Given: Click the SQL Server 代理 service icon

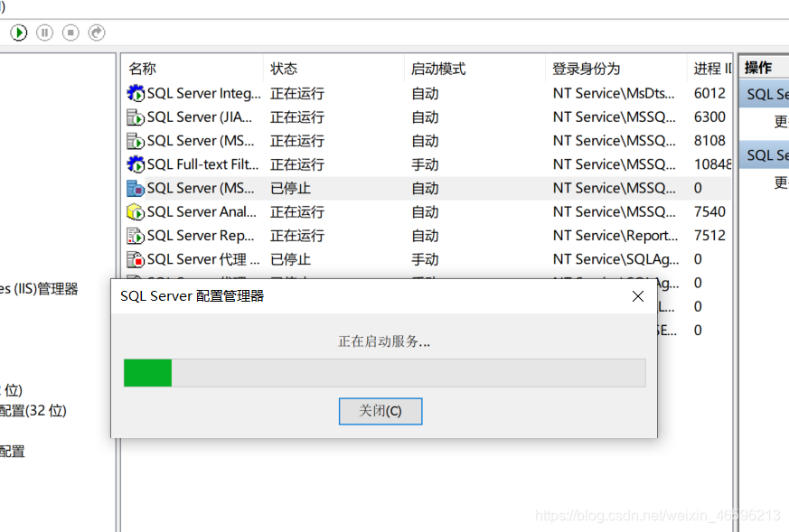Looking at the screenshot, I should pyautogui.click(x=136, y=259).
